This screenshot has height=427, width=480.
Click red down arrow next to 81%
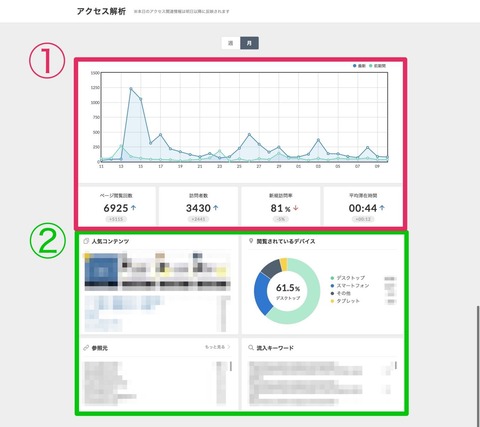(296, 208)
